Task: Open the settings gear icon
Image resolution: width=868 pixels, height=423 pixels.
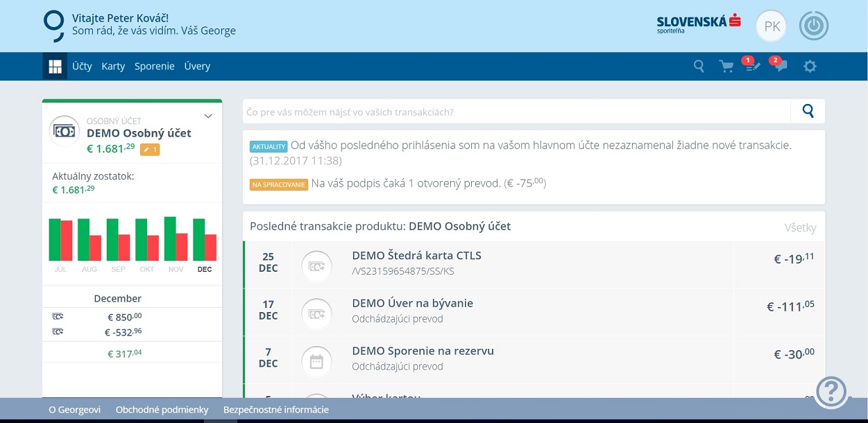Action: point(810,67)
